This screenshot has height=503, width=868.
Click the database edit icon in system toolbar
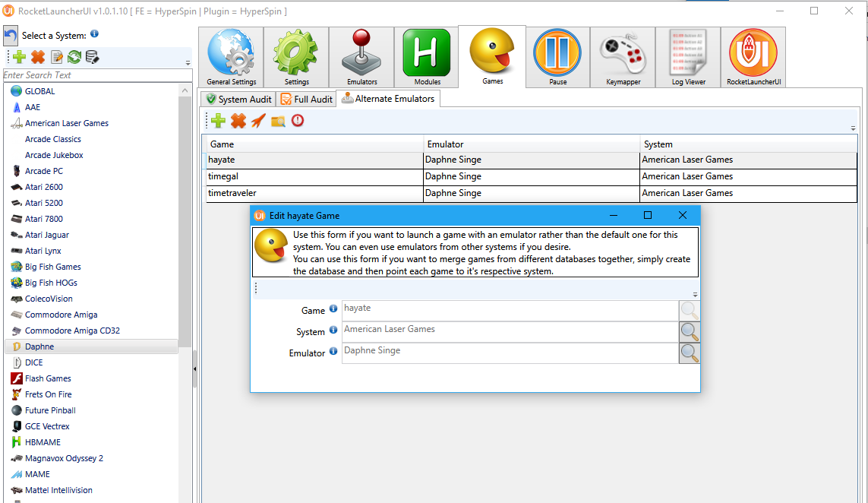(92, 57)
